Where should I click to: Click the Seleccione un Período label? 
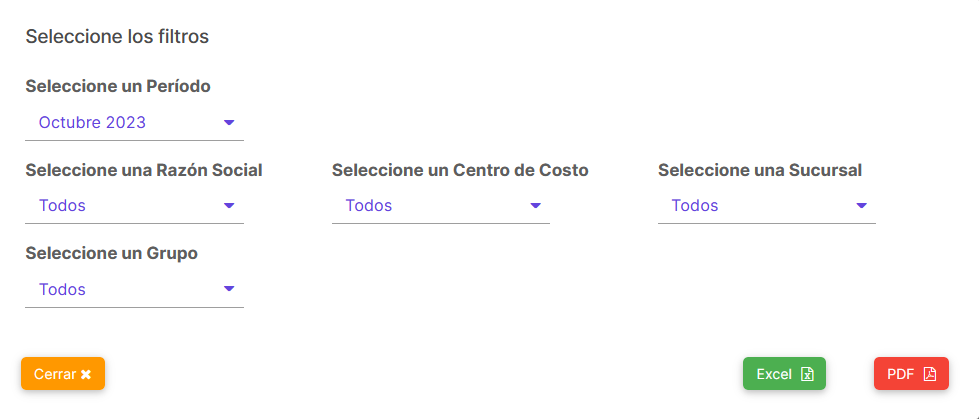coord(118,86)
